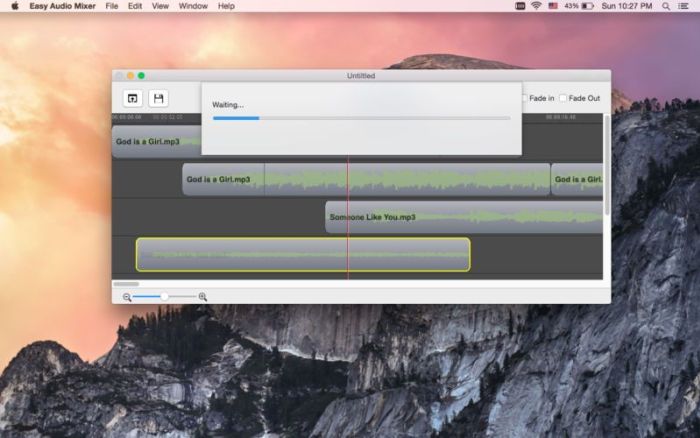The height and width of the screenshot is (438, 700).
Task: Select the yellow-outlined unnamed audio clip
Action: coord(303,254)
